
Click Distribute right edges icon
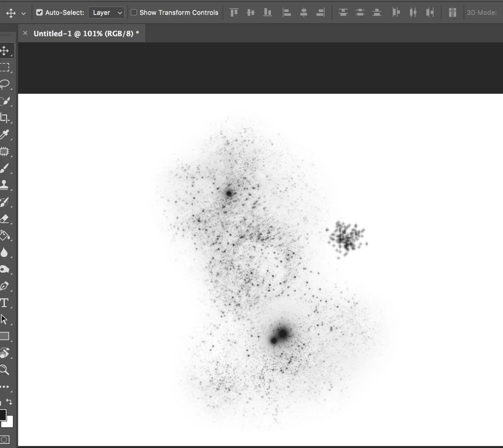coord(430,12)
